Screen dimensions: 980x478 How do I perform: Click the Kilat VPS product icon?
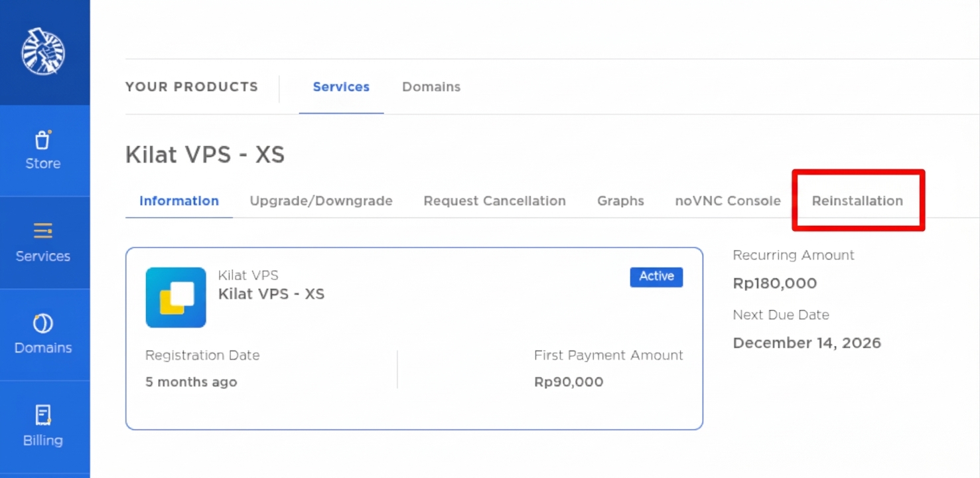coord(176,297)
